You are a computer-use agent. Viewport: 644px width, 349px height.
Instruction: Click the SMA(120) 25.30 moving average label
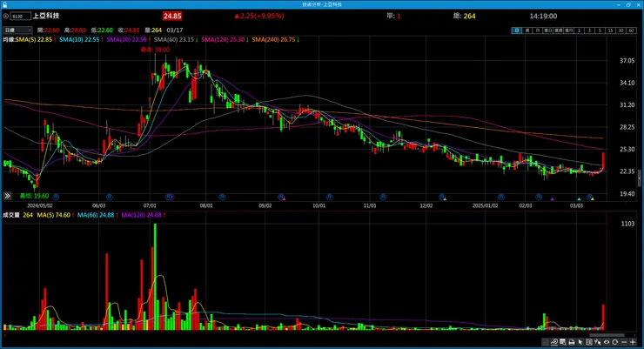[x=225, y=39]
